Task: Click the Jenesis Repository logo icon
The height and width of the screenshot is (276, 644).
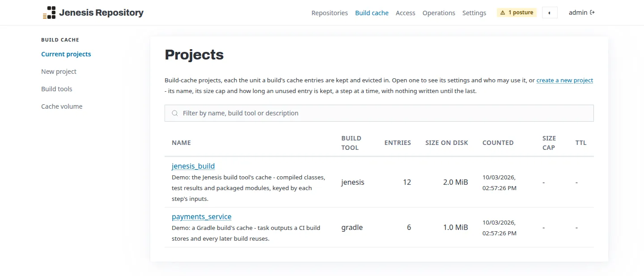Action: tap(49, 13)
